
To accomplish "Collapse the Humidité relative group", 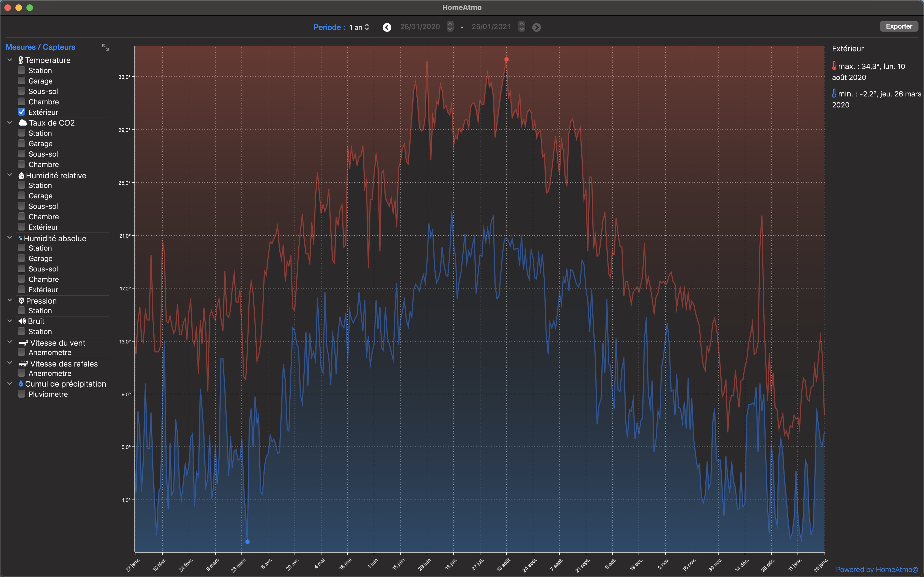I will pos(10,175).
